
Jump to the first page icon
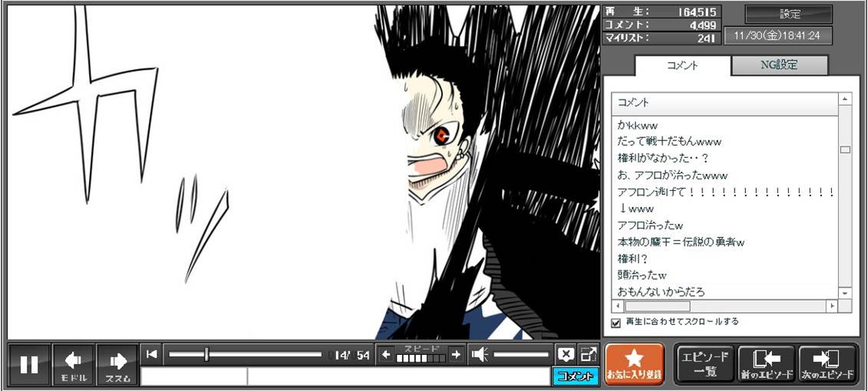click(x=152, y=354)
